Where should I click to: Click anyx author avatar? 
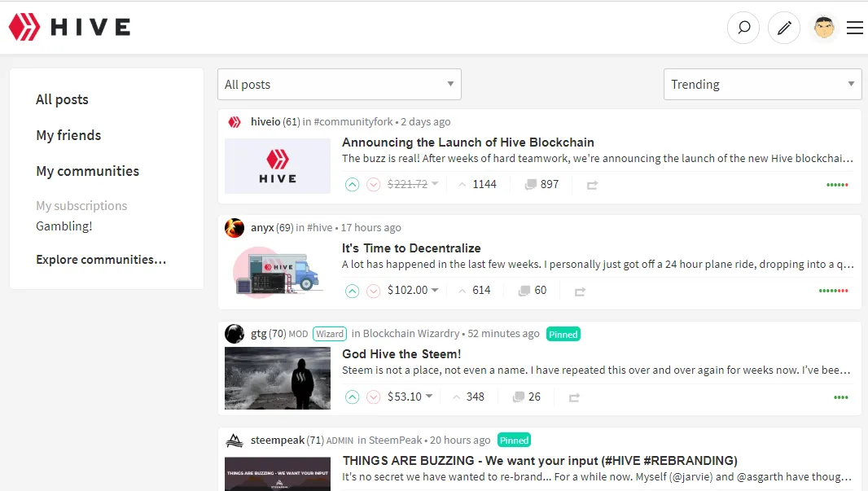coord(235,227)
